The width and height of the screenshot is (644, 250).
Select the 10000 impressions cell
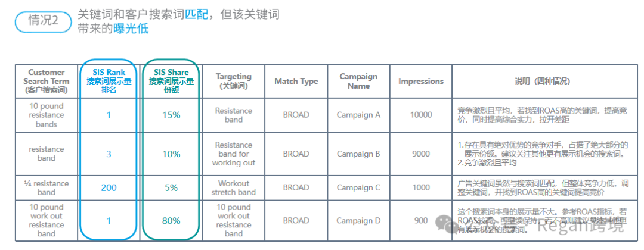click(421, 115)
